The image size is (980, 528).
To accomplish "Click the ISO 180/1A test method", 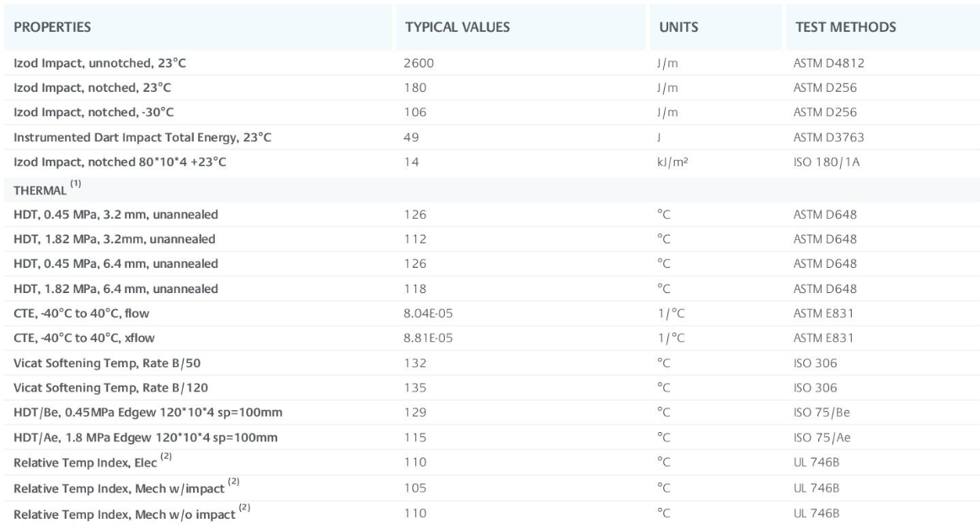I will tap(827, 163).
